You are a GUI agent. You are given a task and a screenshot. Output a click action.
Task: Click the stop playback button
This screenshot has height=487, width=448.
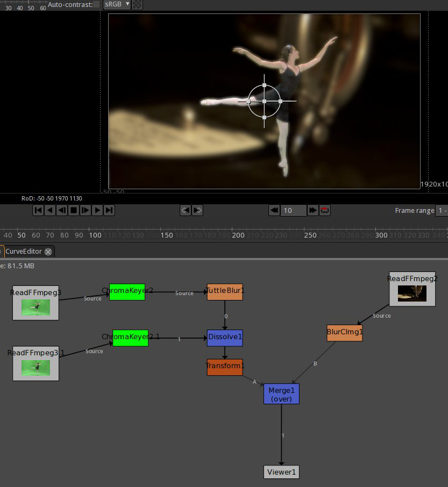pos(74,210)
